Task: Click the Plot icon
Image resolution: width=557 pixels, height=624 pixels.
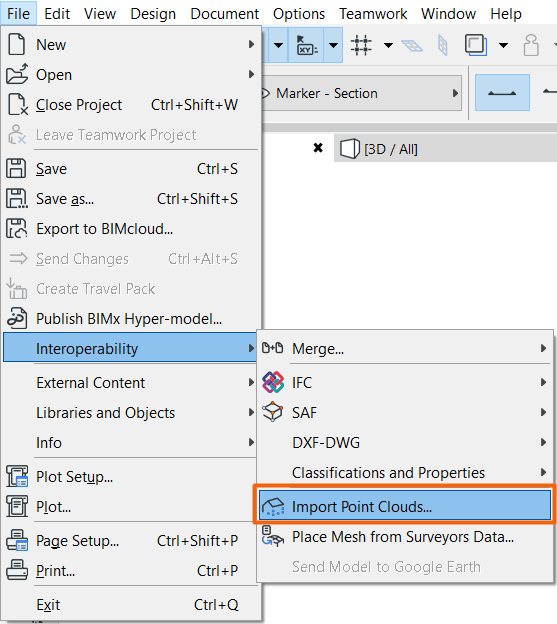Action: tap(17, 506)
